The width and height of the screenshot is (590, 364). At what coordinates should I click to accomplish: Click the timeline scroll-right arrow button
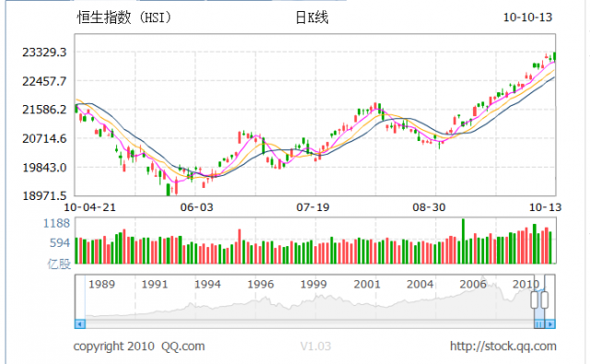[550, 323]
